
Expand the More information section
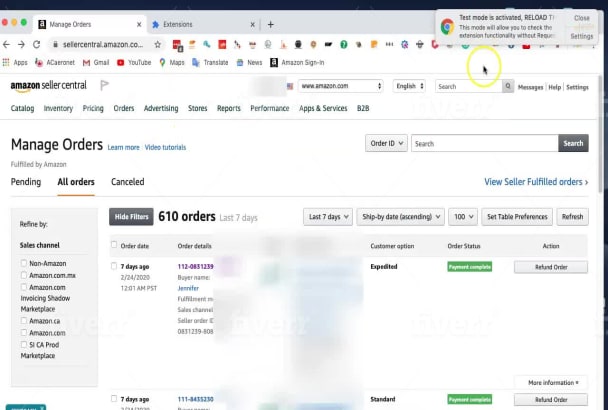(x=553, y=382)
